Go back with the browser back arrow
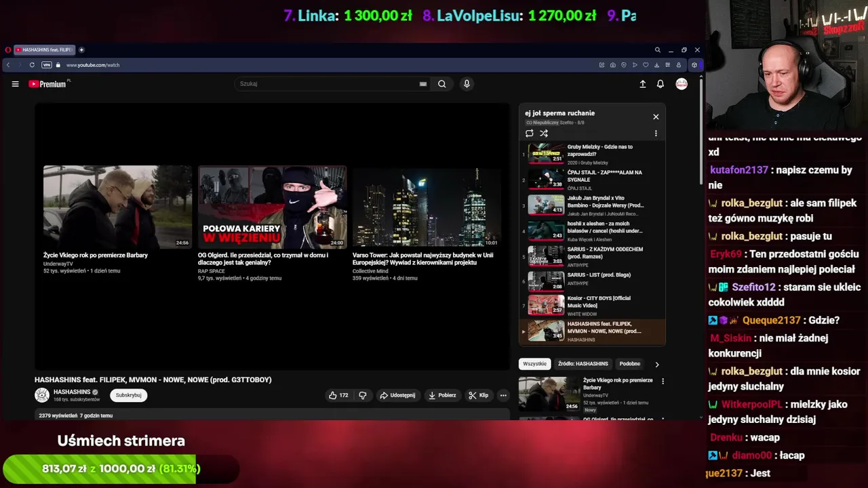Viewport: 868px width, 488px height. [8, 65]
